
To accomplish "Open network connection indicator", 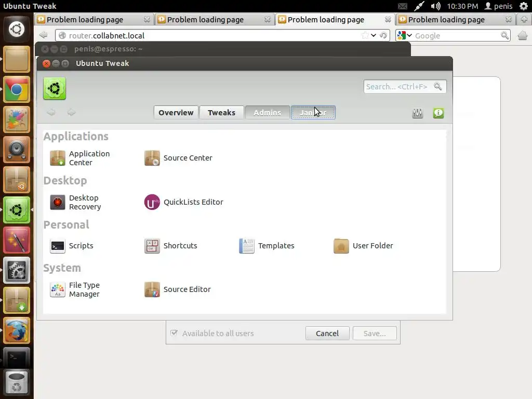I will tap(419, 6).
